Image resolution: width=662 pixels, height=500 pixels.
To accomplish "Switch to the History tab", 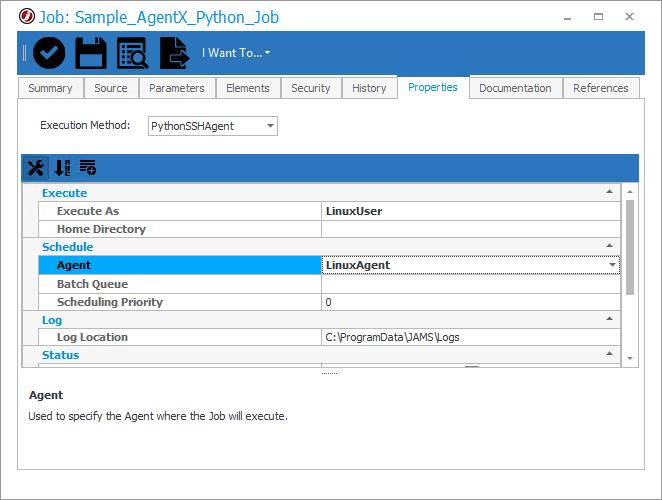I will (x=369, y=88).
